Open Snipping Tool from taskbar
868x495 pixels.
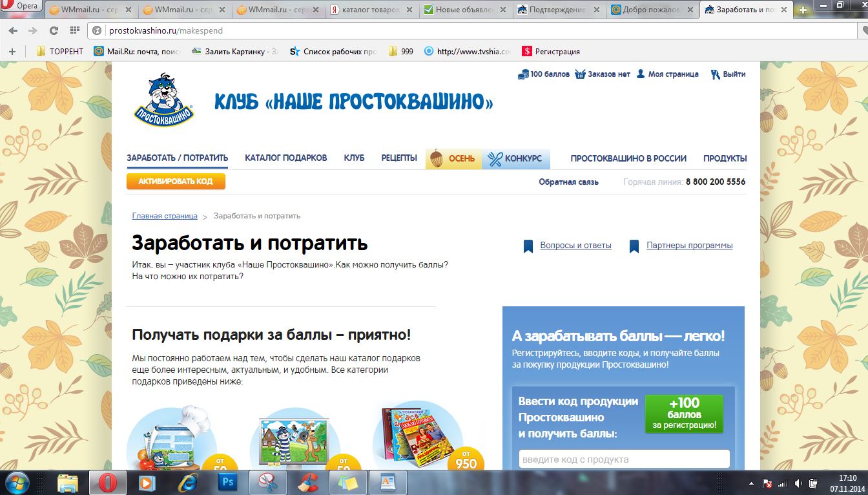(x=267, y=483)
